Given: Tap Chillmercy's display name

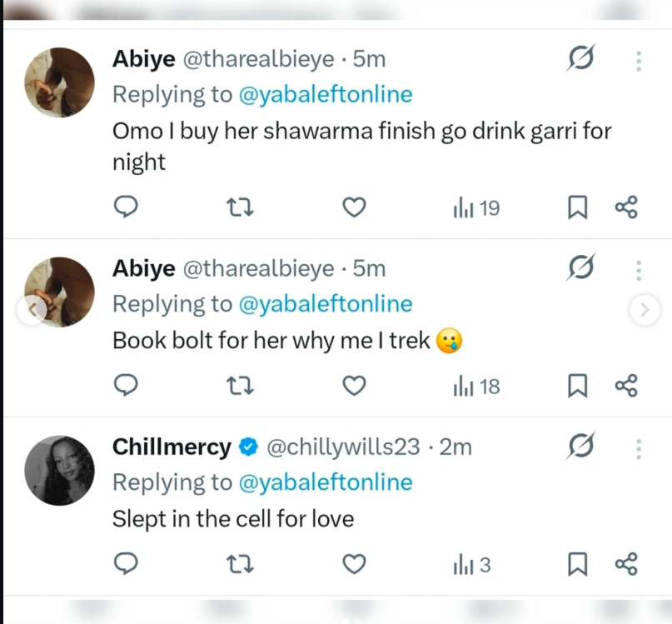Looking at the screenshot, I should (x=171, y=447).
